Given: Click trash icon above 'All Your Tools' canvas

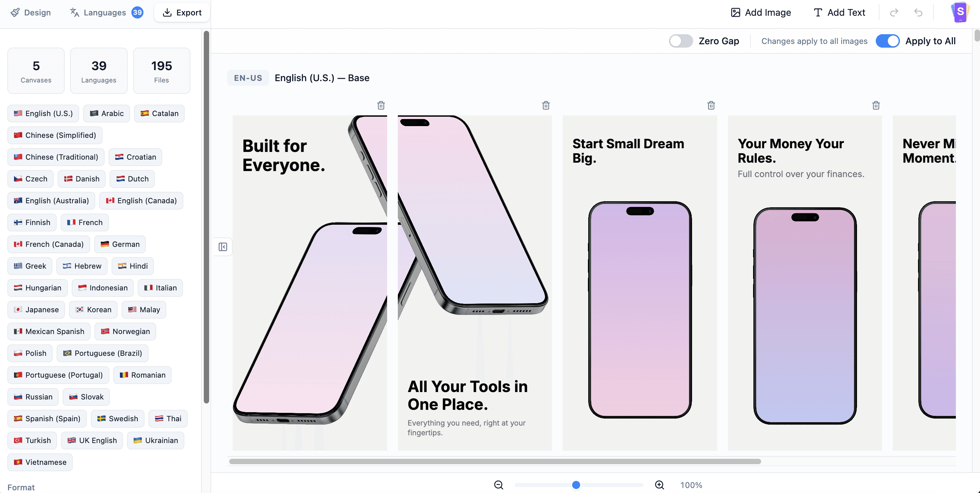Looking at the screenshot, I should tap(546, 105).
